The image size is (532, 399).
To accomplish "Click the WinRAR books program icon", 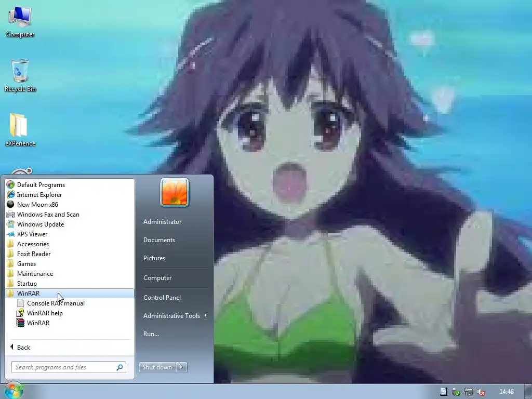I will coord(20,323).
